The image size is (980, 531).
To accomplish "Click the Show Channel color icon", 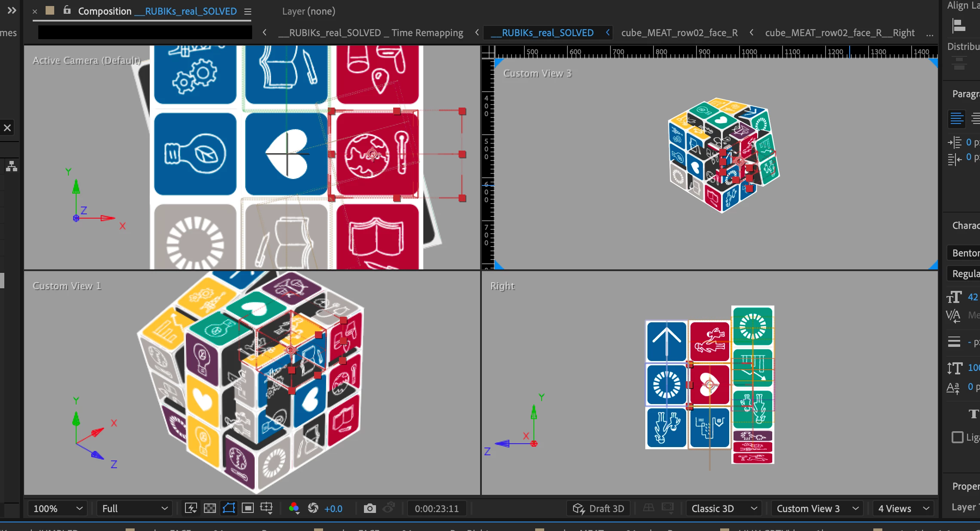I will [294, 508].
